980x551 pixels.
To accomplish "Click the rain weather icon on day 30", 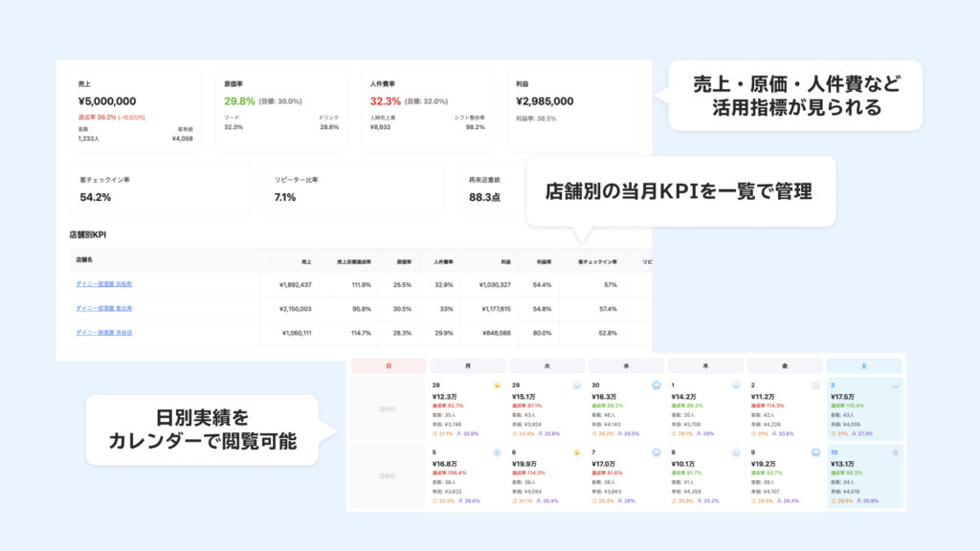I will pyautogui.click(x=657, y=386).
